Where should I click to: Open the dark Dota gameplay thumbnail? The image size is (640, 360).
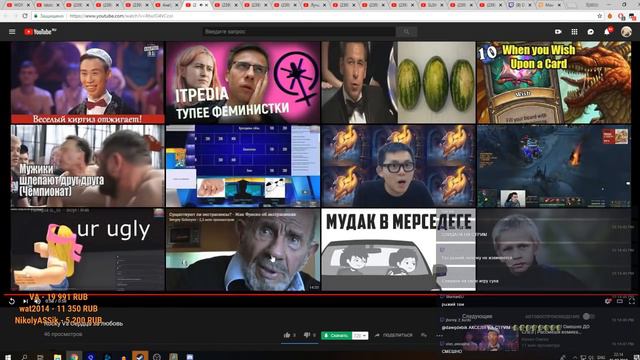click(554, 166)
